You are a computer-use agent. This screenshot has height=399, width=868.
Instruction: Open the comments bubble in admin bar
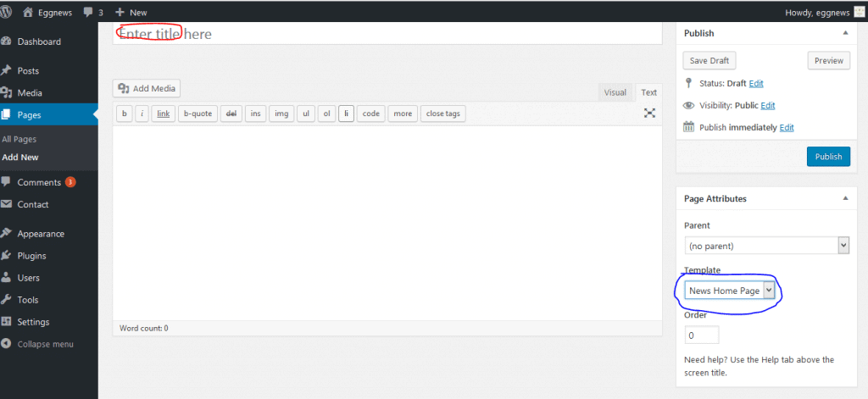click(92, 13)
